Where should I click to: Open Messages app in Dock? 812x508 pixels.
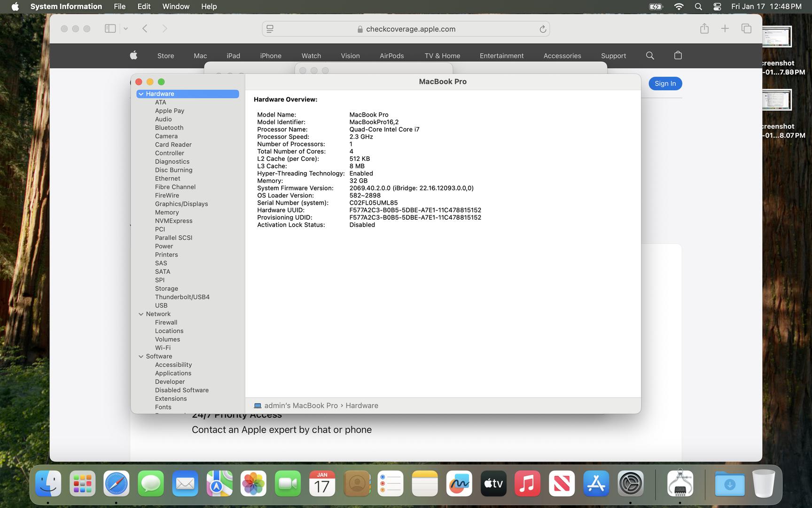pos(151,484)
